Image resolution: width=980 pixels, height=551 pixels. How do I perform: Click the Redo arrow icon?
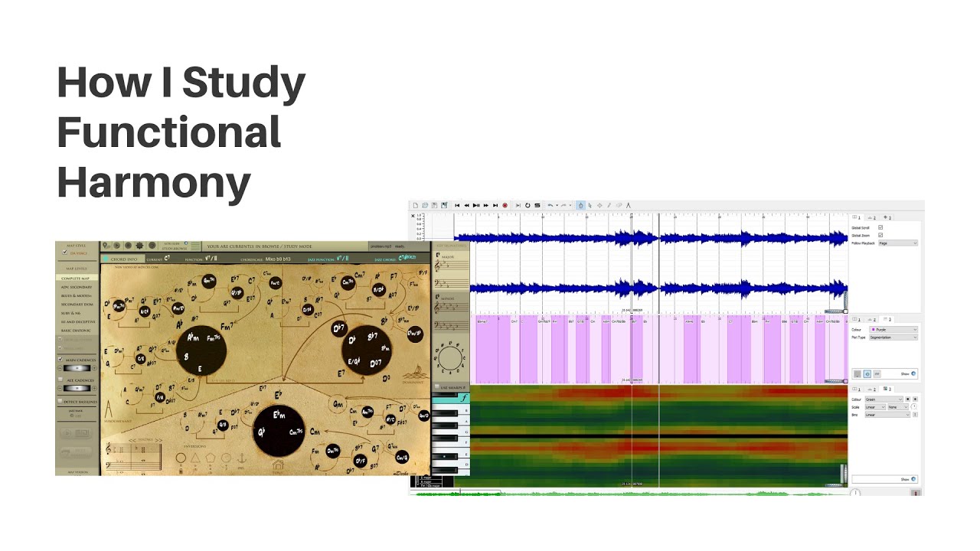563,205
